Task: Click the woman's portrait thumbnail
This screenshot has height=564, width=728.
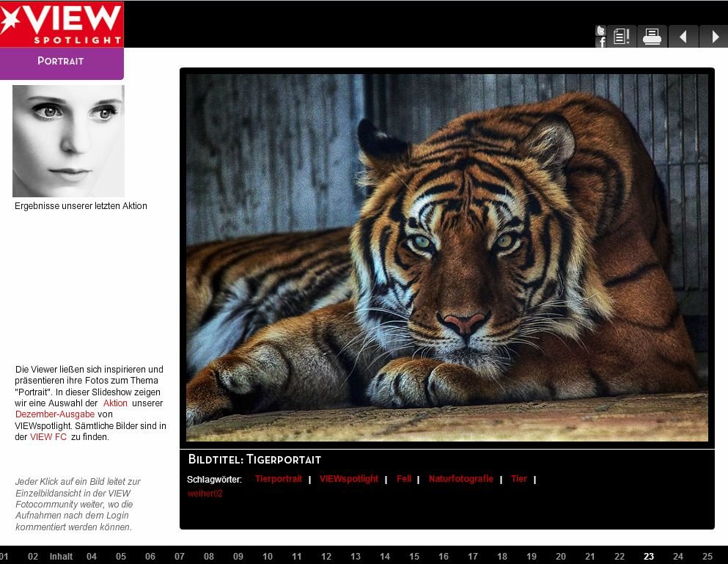Action: (x=68, y=141)
